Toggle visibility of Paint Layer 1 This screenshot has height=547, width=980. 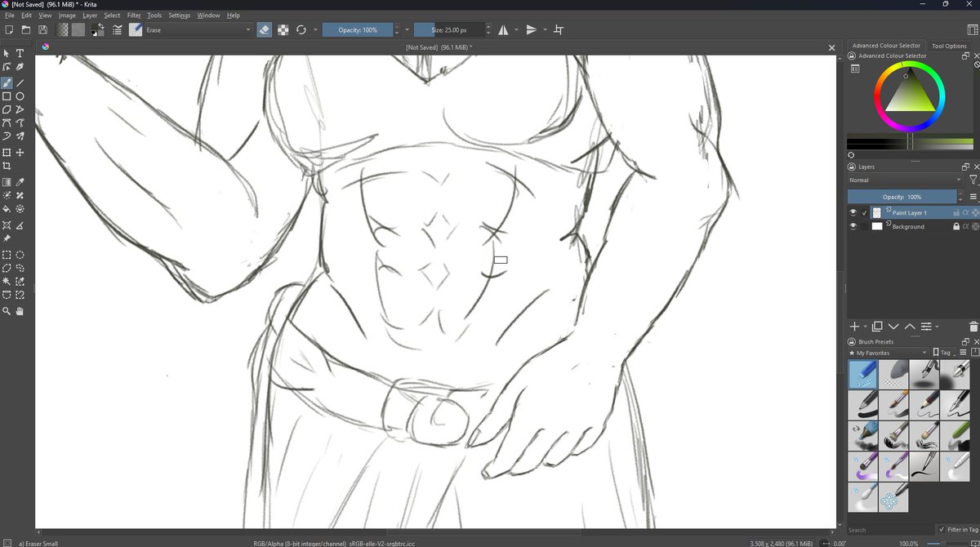853,212
